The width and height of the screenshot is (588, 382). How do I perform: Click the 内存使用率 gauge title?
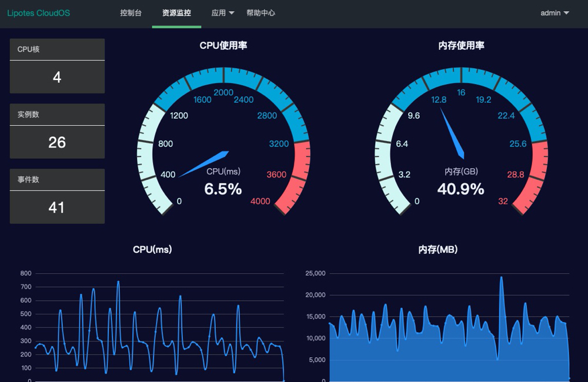tap(461, 45)
